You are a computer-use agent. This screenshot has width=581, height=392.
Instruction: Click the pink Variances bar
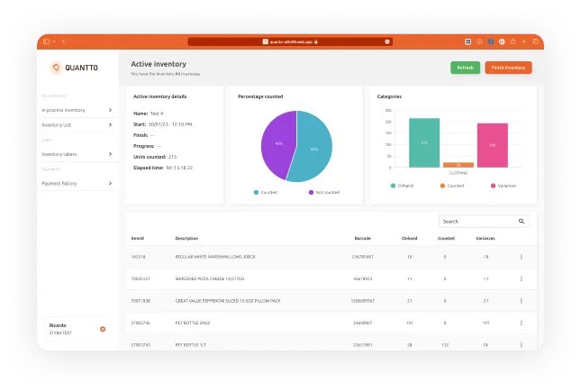pyautogui.click(x=493, y=145)
